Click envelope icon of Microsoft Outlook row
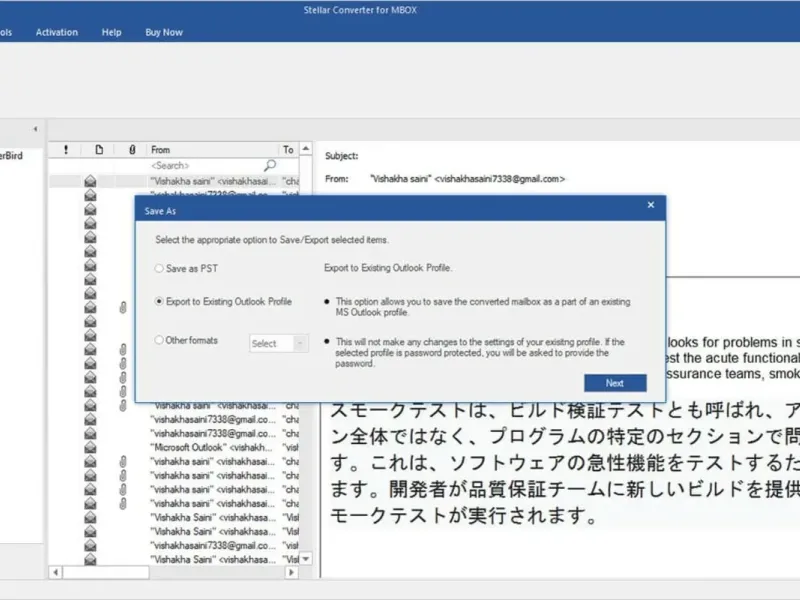Viewport: 800px width, 600px height. tap(90, 447)
